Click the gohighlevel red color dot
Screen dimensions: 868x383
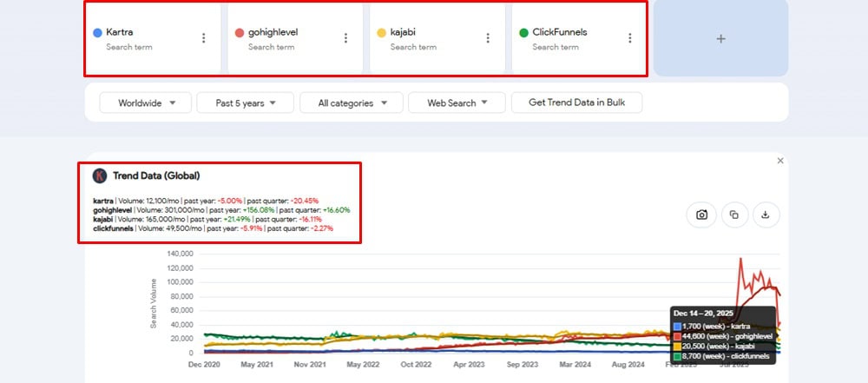[x=240, y=33]
